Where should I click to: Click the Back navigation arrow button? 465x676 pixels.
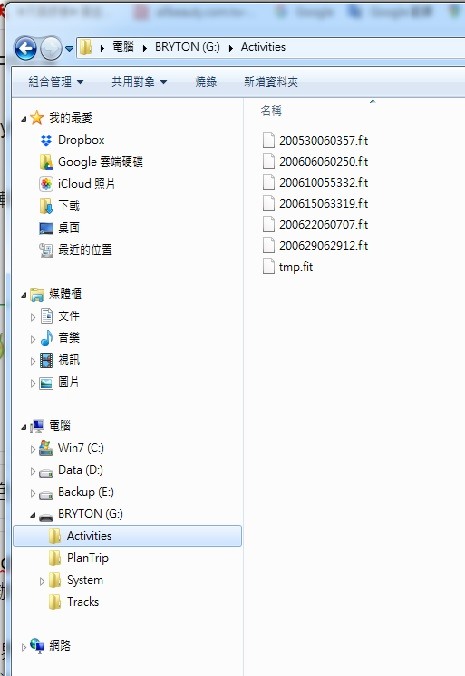[25, 48]
